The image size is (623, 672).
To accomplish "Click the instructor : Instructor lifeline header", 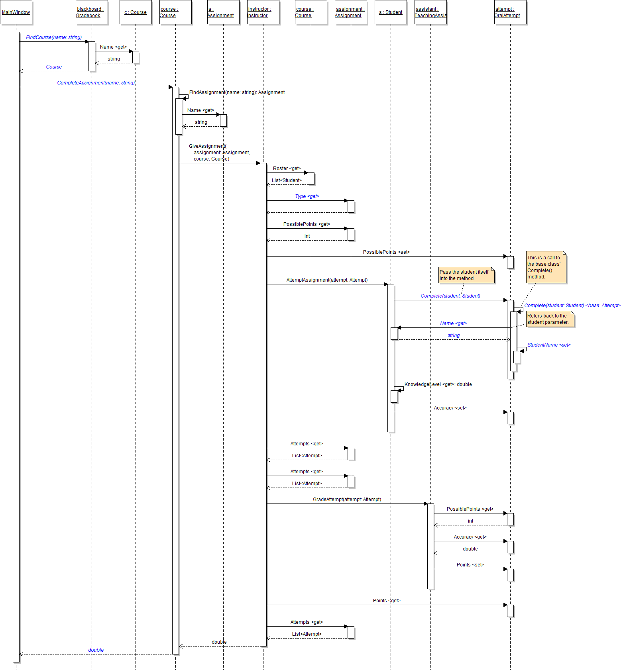I will (x=263, y=12).
